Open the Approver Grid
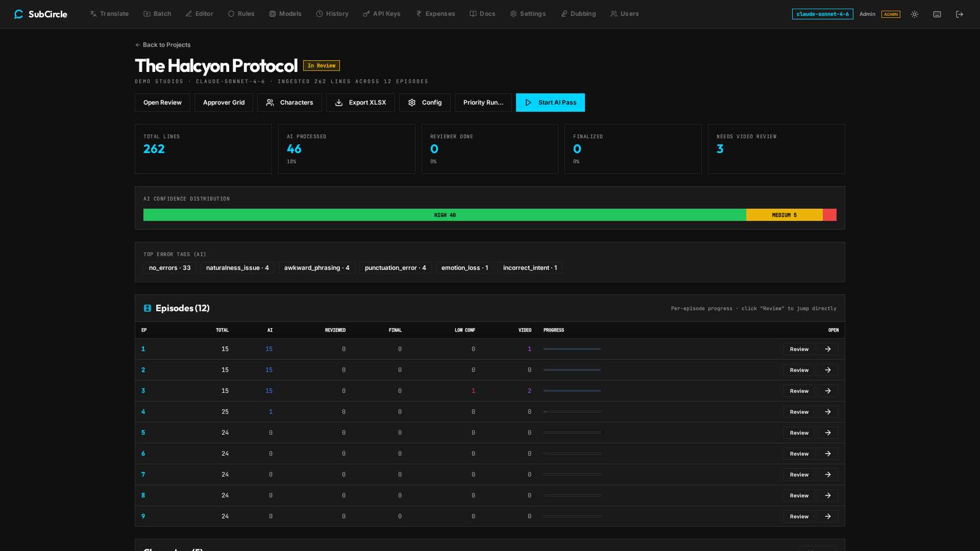Screen dimensions: 980x551 [224, 103]
